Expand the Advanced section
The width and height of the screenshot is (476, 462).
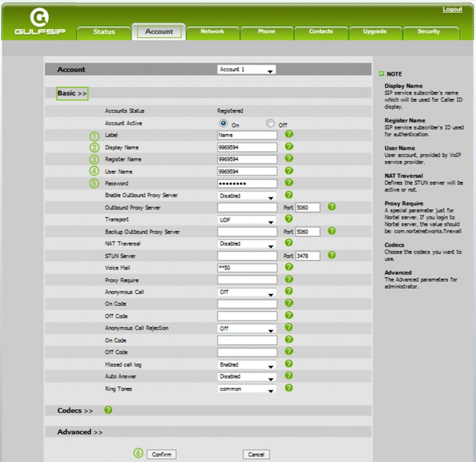(80, 432)
